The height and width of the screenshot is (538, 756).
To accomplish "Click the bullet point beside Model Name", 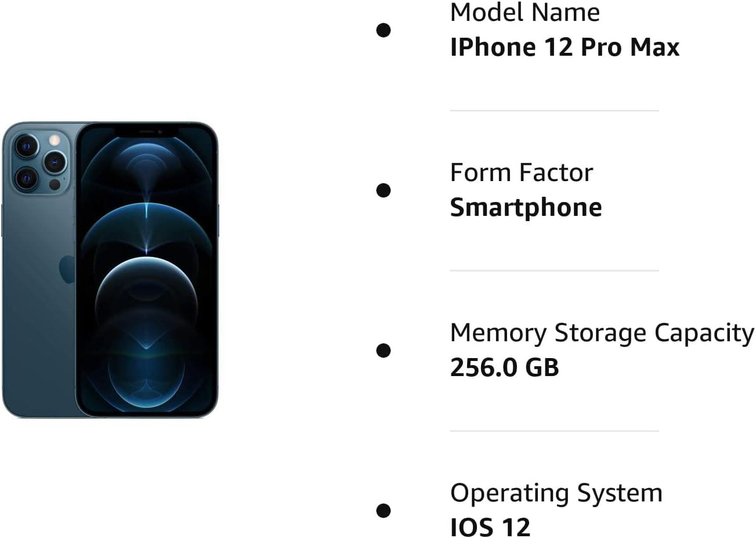I will (383, 30).
